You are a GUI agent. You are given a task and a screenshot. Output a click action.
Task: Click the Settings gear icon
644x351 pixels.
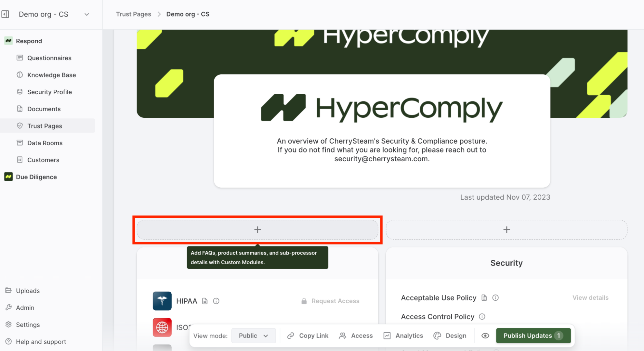[x=8, y=325]
